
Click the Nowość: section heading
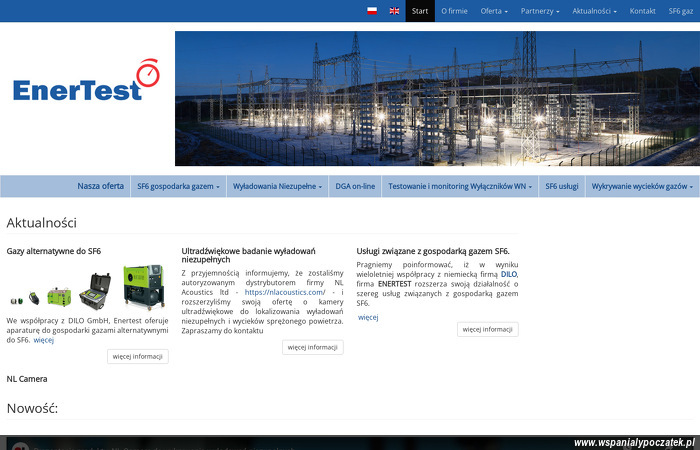[32, 408]
